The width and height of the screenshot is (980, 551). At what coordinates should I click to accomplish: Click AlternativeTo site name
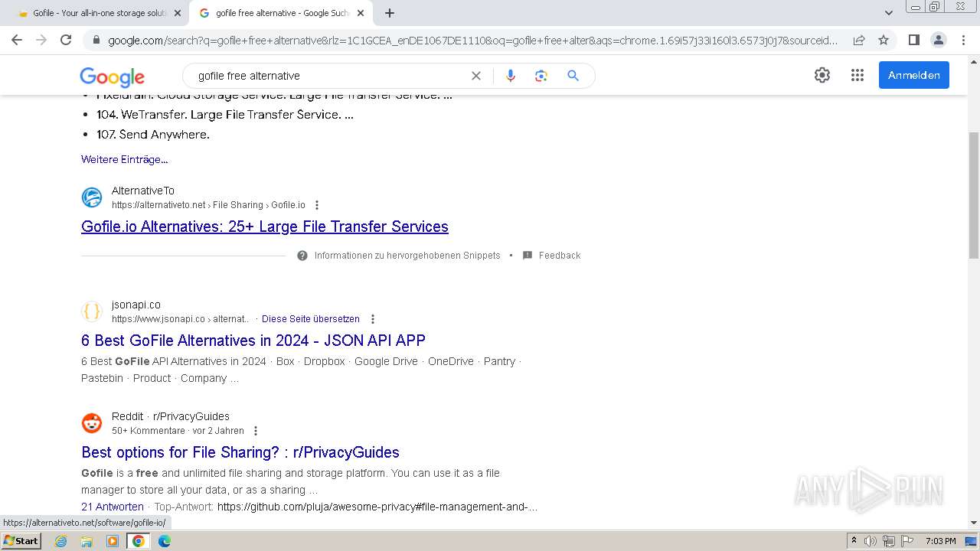tap(143, 191)
